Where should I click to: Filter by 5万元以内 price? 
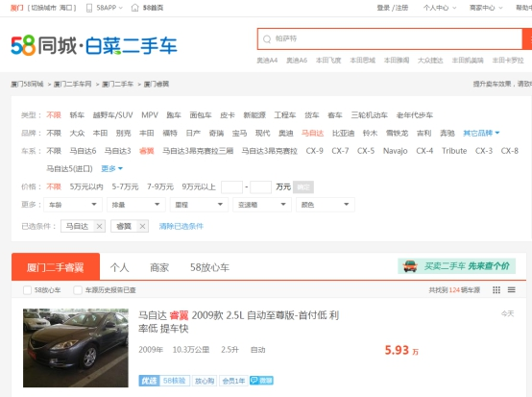[86, 186]
